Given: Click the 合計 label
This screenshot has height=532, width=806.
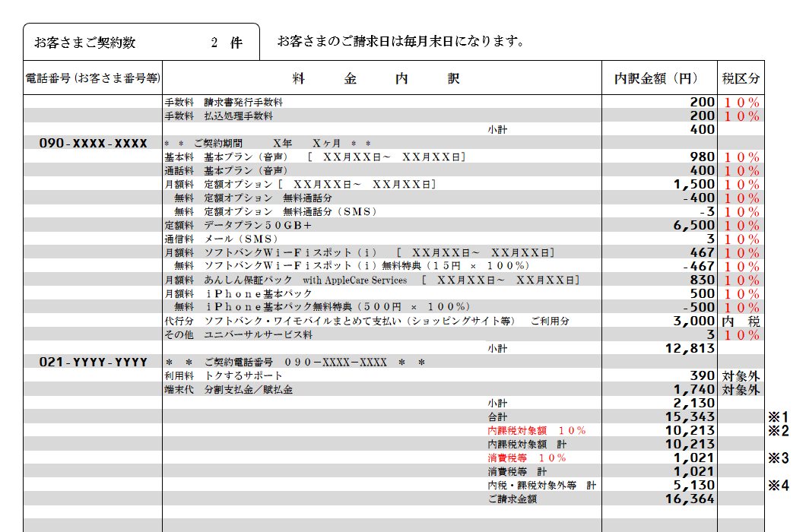Looking at the screenshot, I should coord(497,417).
